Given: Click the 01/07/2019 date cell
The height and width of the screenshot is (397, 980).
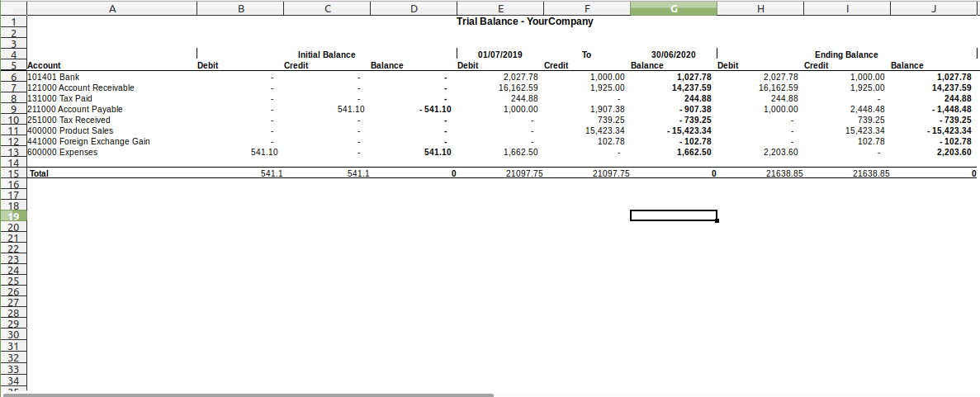Looking at the screenshot, I should [x=500, y=54].
